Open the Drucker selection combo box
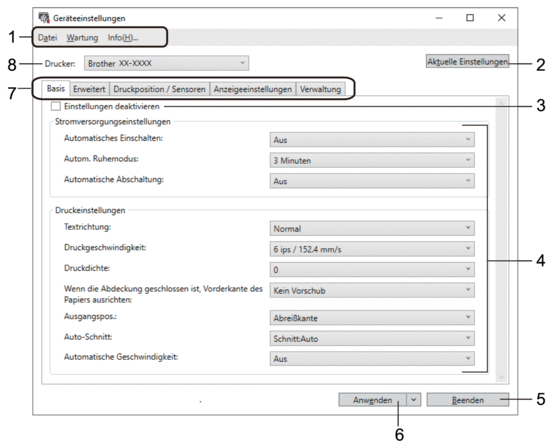 [x=166, y=63]
